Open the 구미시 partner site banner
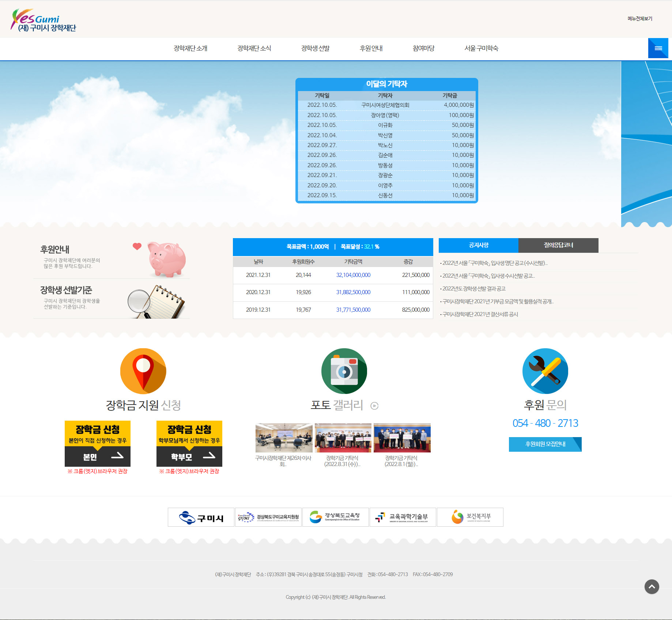The width and height of the screenshot is (672, 620). (201, 517)
